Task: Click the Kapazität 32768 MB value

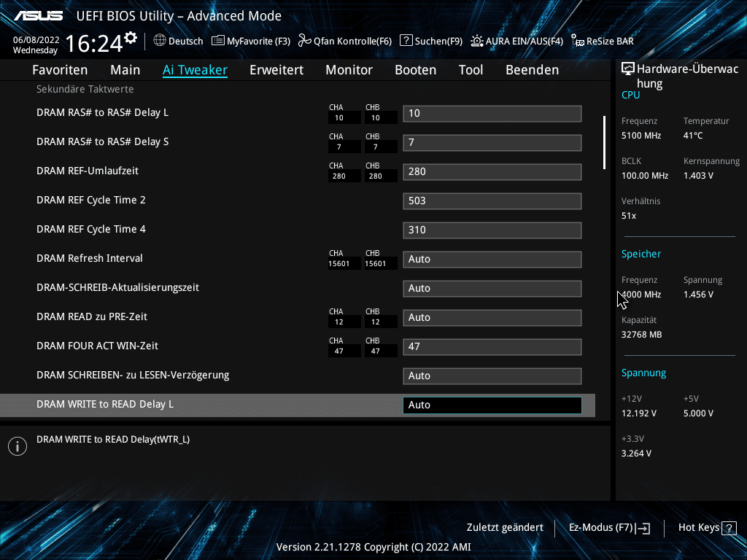Action: pos(642,335)
